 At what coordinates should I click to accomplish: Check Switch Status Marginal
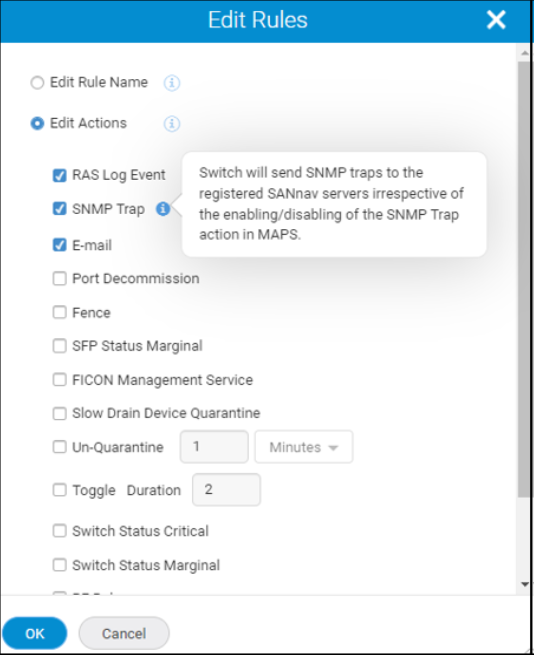59,565
